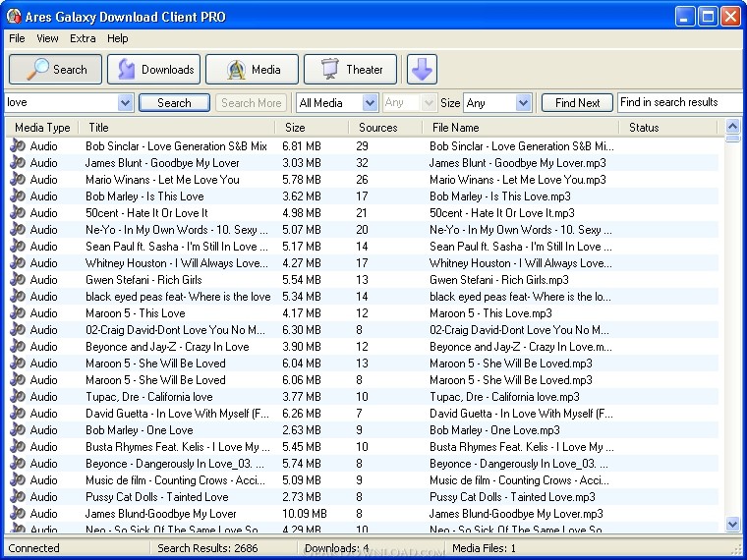747x560 pixels.
Task: Click audio icon for Sean Paul ft. Sasha row
Action: 18,246
